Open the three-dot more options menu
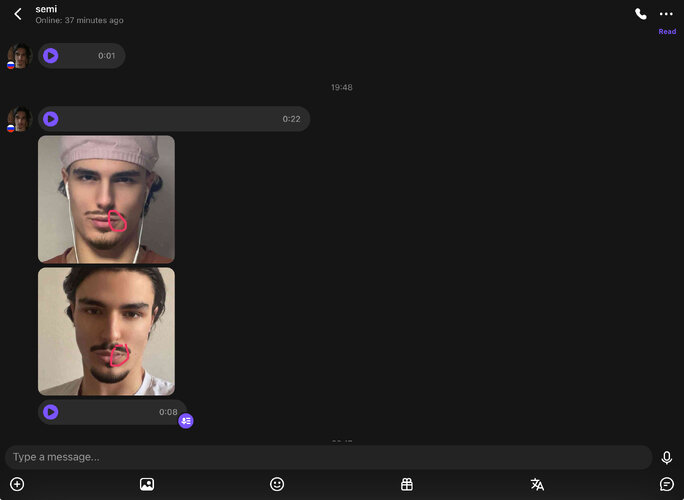Screen dimensions: 684x500 coord(666,14)
